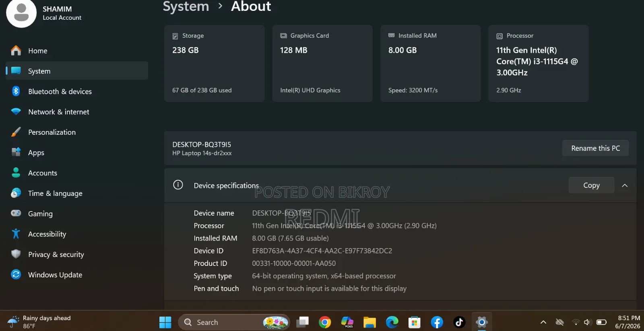Image resolution: width=644 pixels, height=331 pixels.
Task: Click the System breadcrumb link
Action: [186, 6]
